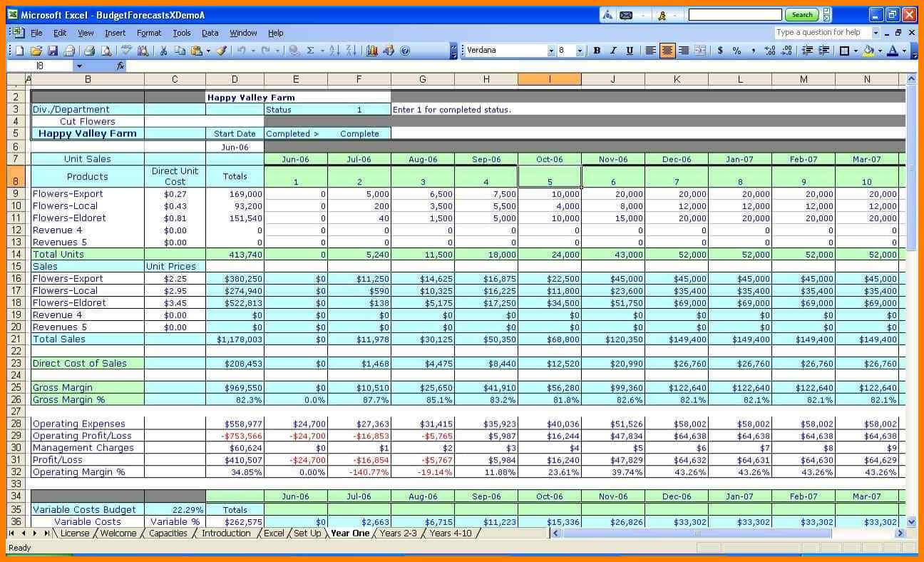The image size is (924, 562).
Task: Click the Save floppy disk icon
Action: coord(53,51)
